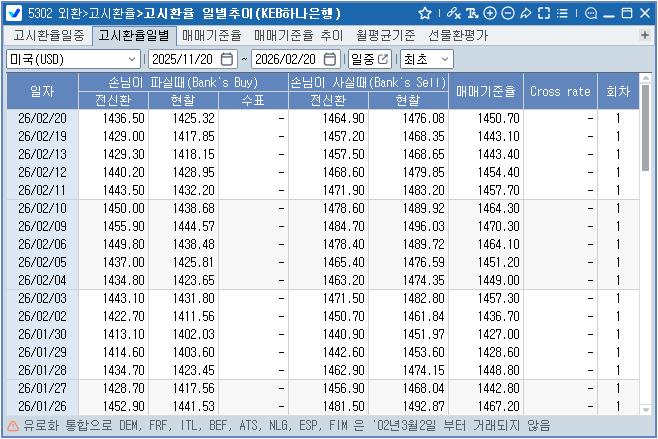Toggle the checkbox beside screen number 5302
The width and height of the screenshot is (658, 439).
(13, 13)
